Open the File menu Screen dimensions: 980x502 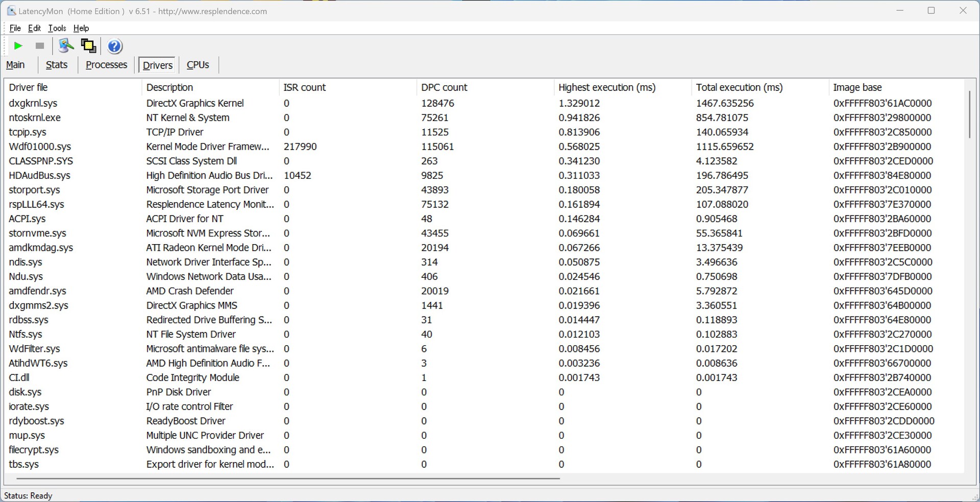click(x=15, y=28)
